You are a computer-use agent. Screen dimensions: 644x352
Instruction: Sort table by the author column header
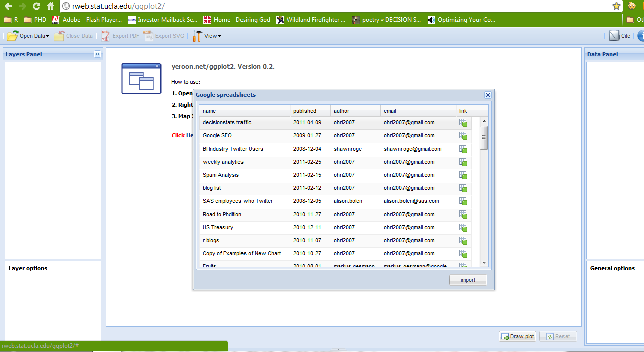[341, 111]
